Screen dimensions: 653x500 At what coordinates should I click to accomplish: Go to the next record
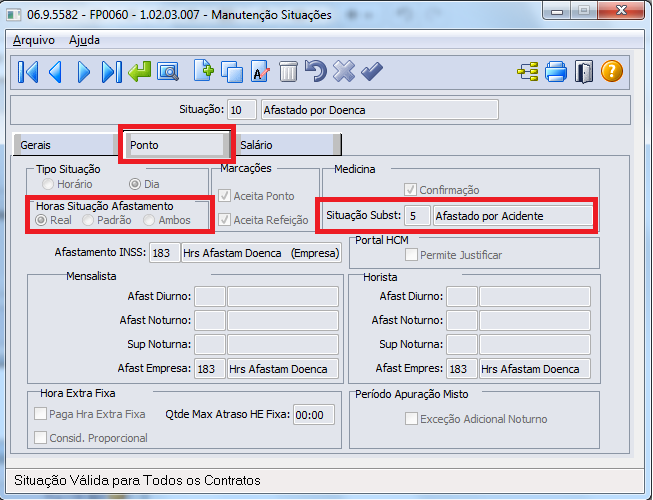coord(84,72)
